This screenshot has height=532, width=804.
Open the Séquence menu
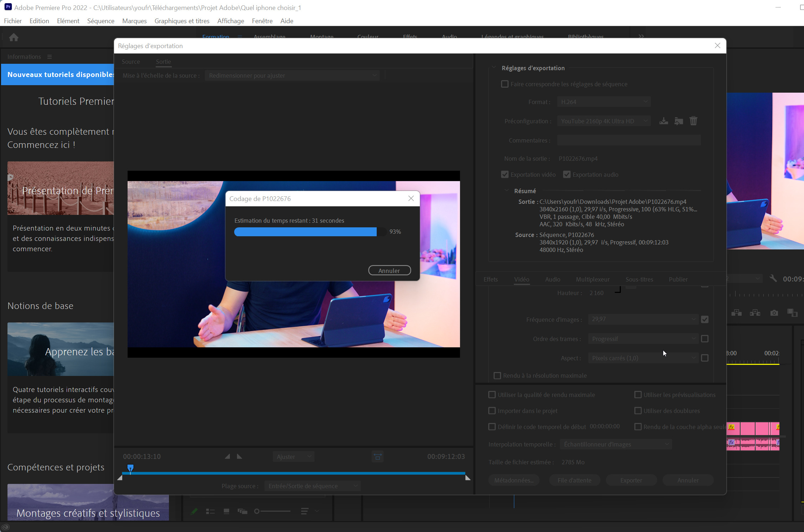[x=101, y=21]
